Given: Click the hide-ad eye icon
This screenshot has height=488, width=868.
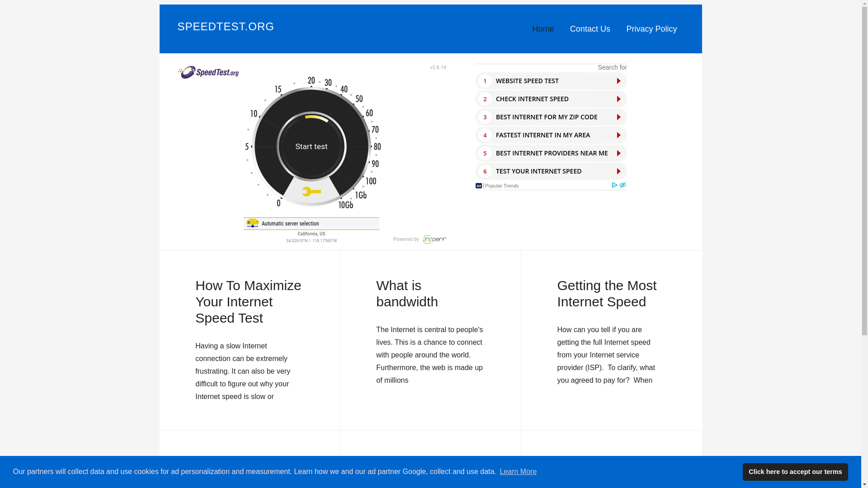Looking at the screenshot, I should point(623,185).
